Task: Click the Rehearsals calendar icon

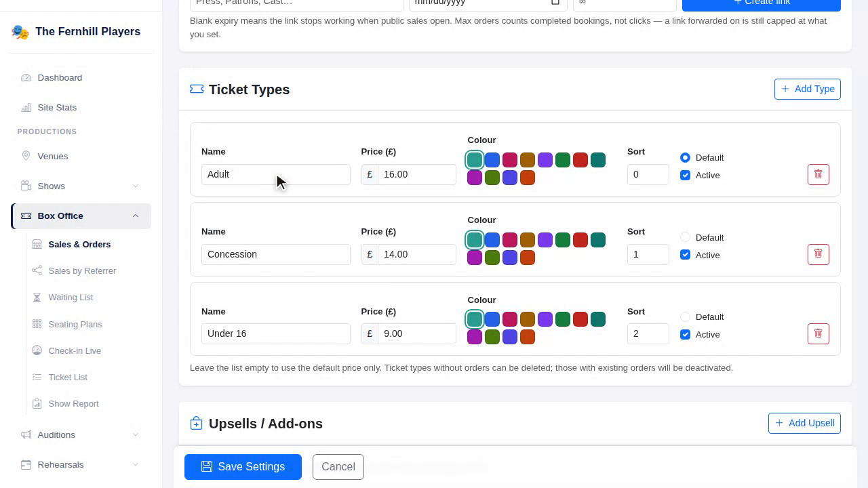Action: pos(26,464)
